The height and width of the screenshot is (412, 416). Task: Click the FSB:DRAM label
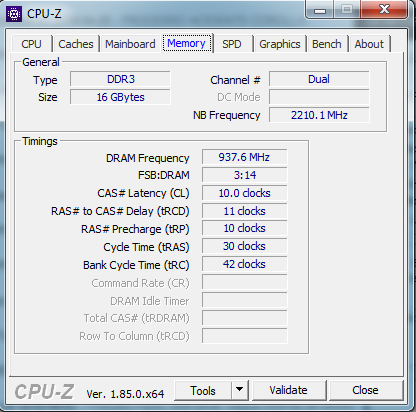(x=164, y=175)
